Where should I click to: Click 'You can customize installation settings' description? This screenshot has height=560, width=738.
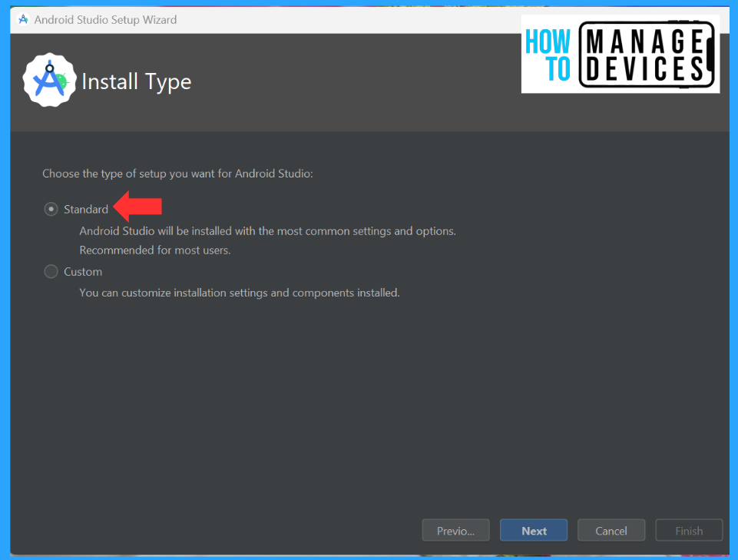click(x=239, y=293)
